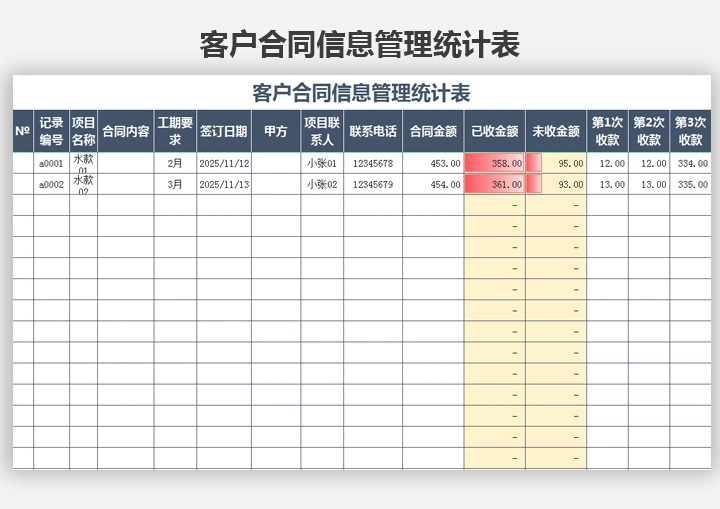Image resolution: width=720 pixels, height=509 pixels.
Task: Click the contract amount cell 453.00
Action: coord(433,163)
